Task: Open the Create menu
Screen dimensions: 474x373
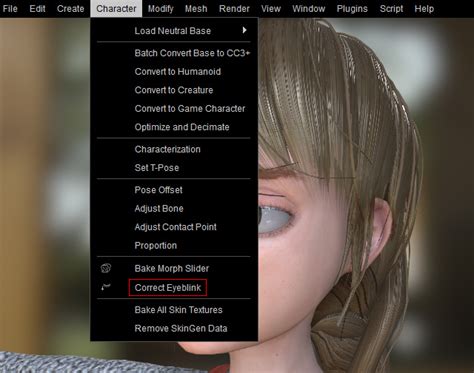Action: point(70,8)
